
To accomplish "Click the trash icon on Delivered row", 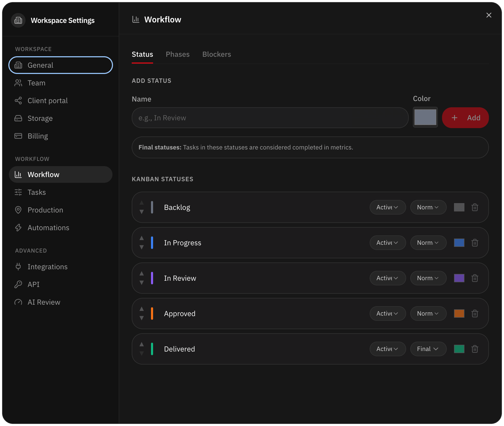I will [x=475, y=349].
